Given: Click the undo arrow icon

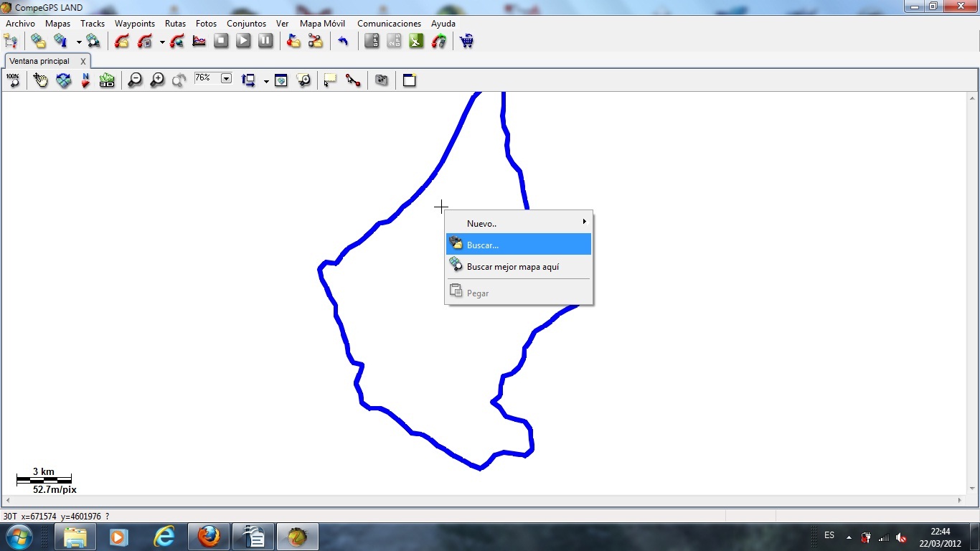Looking at the screenshot, I should [x=343, y=41].
